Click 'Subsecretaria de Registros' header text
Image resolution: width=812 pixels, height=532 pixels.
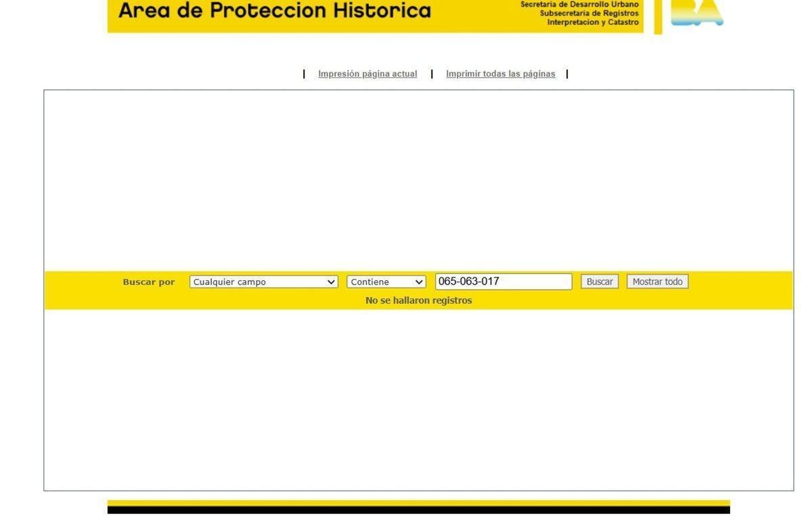click(589, 13)
